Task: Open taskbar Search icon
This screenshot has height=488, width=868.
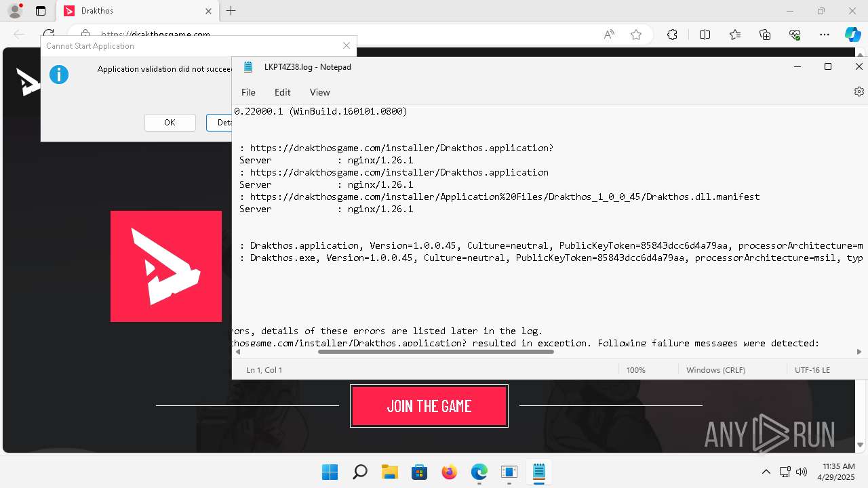Action: 360,472
